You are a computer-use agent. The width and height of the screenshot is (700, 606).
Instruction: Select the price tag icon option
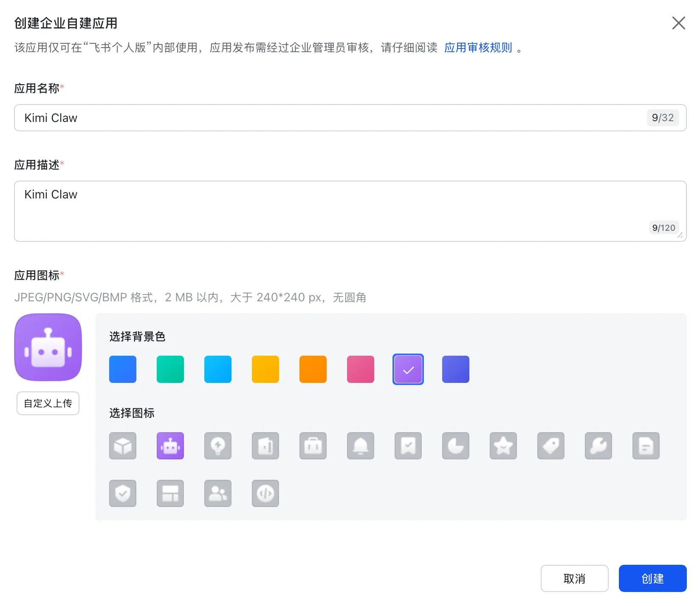coord(551,446)
